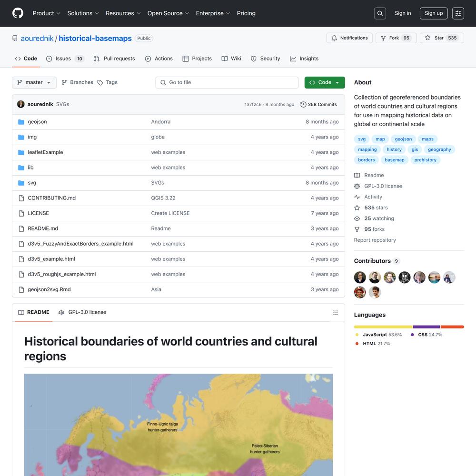Switch to the Wiki tab

[231, 59]
